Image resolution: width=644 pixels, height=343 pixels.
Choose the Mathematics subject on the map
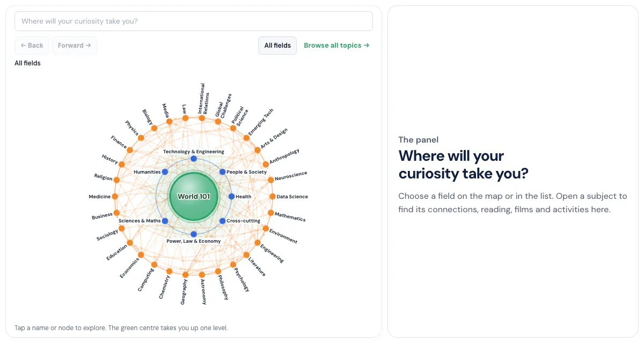(271, 213)
